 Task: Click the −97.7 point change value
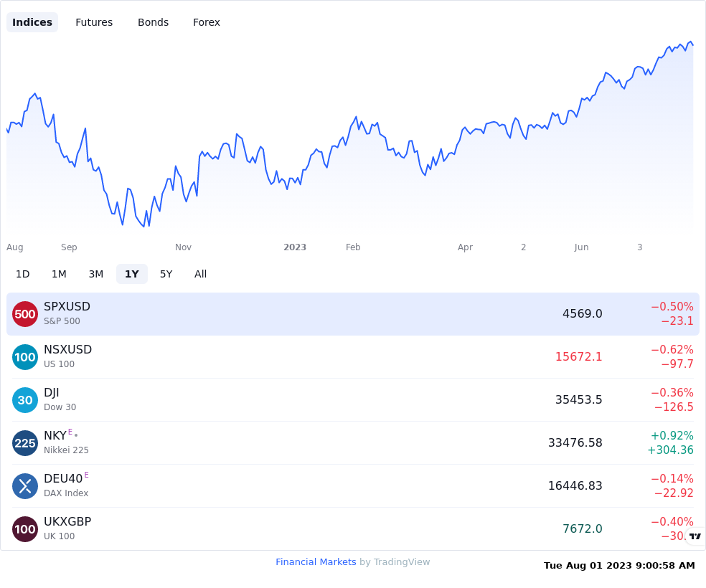[677, 364]
